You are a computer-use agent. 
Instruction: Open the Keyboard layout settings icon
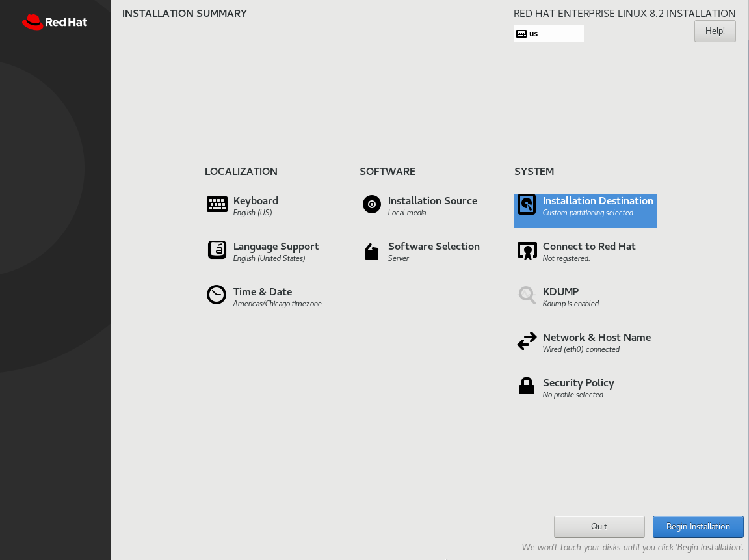(x=217, y=204)
